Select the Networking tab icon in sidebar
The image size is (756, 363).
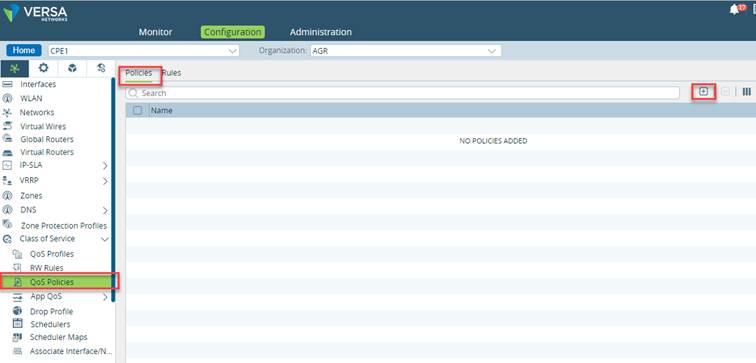(x=14, y=68)
